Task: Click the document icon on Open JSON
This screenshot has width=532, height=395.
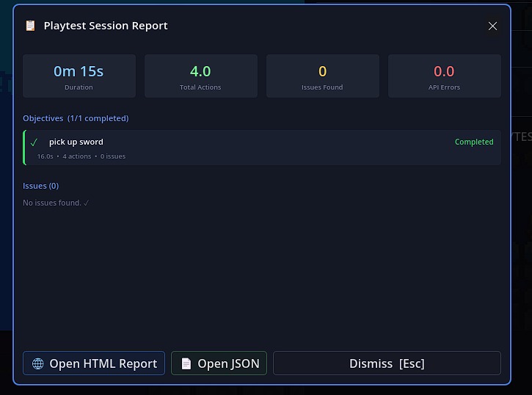Action: click(x=186, y=363)
